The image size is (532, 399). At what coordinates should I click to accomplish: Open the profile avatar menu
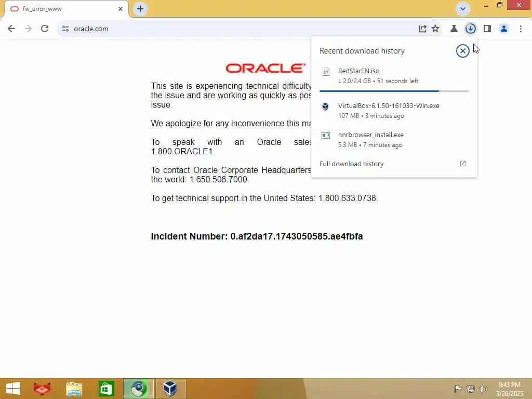(x=504, y=29)
